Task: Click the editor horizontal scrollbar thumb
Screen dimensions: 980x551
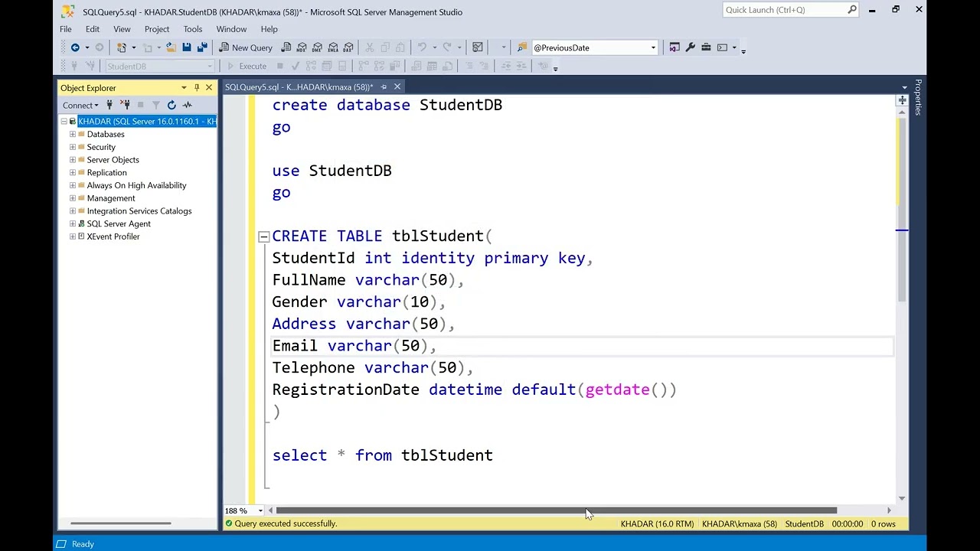Action: click(x=557, y=510)
